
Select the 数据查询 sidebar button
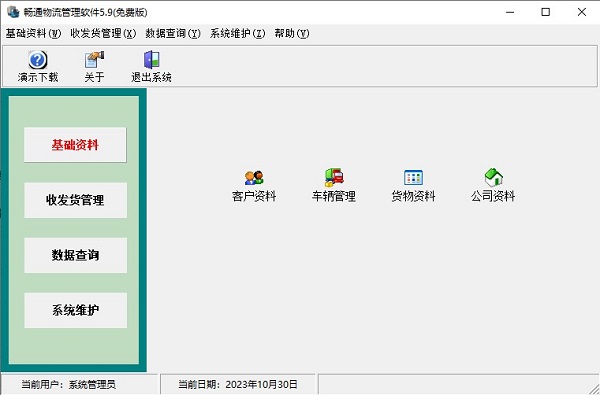tap(75, 255)
